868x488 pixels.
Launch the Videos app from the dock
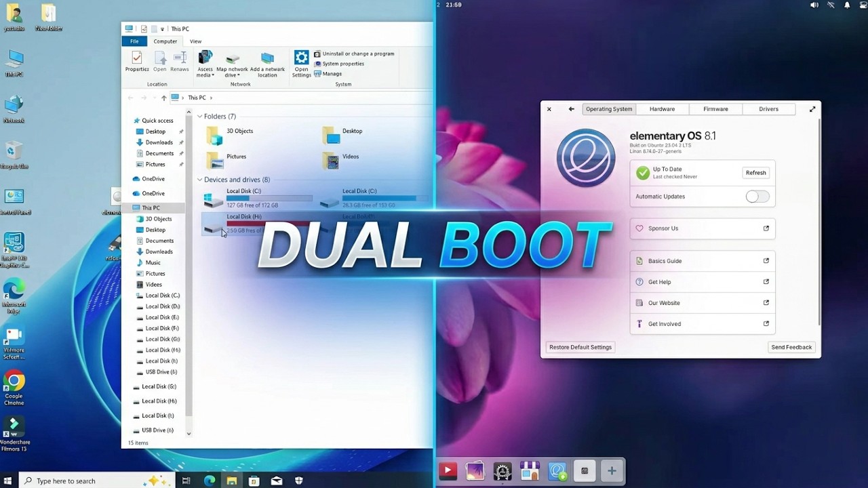coord(448,470)
